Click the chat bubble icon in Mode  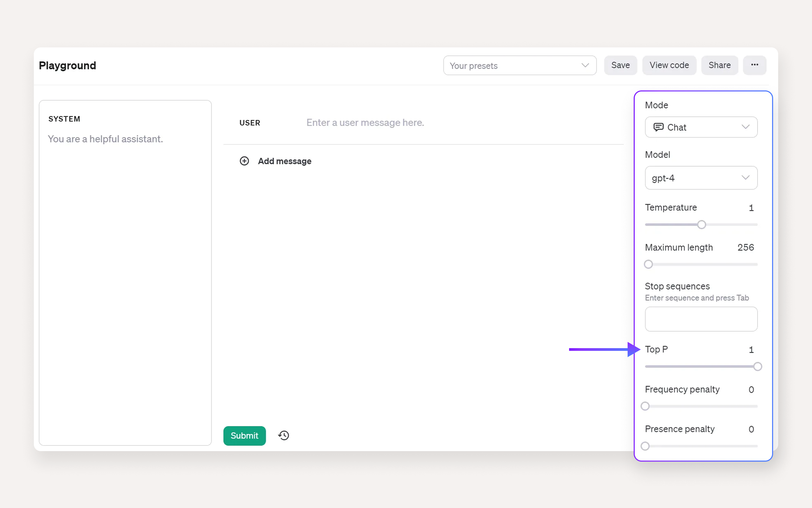658,127
